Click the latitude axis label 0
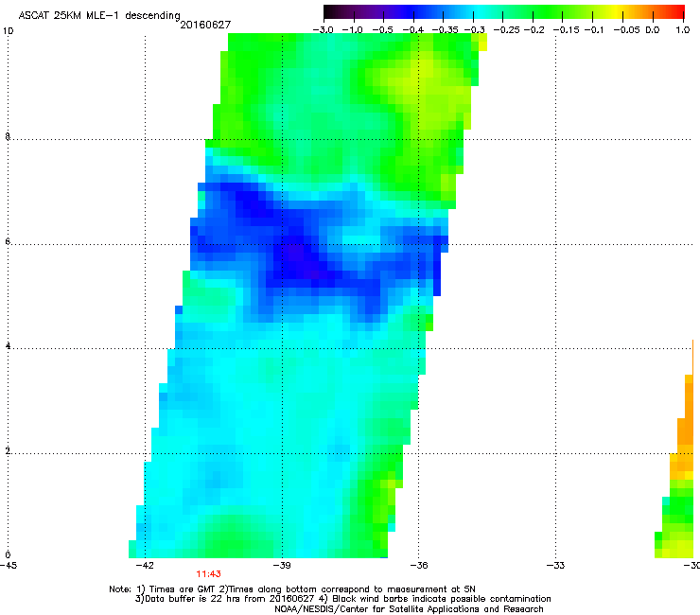700x615 pixels. [8, 555]
